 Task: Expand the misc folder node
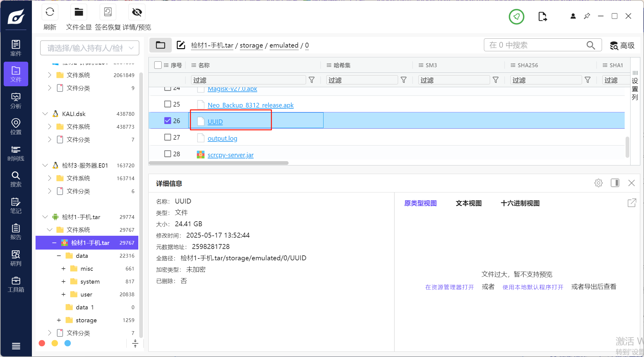pos(63,269)
